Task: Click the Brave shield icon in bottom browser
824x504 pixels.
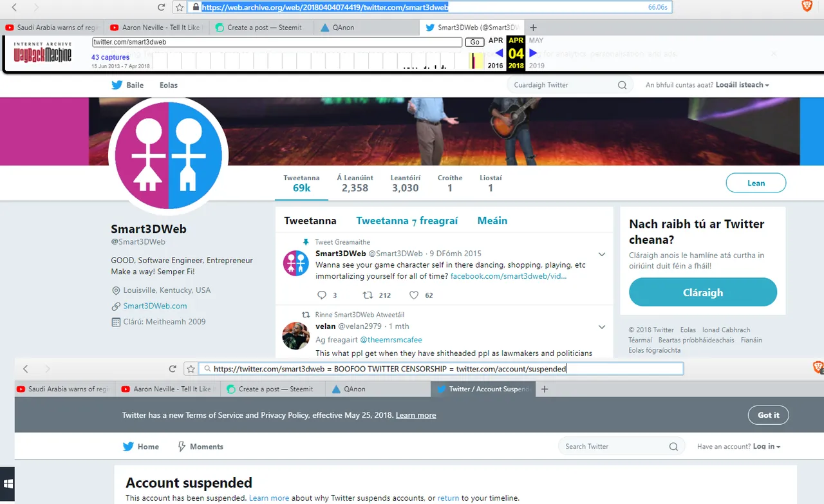Action: (818, 367)
